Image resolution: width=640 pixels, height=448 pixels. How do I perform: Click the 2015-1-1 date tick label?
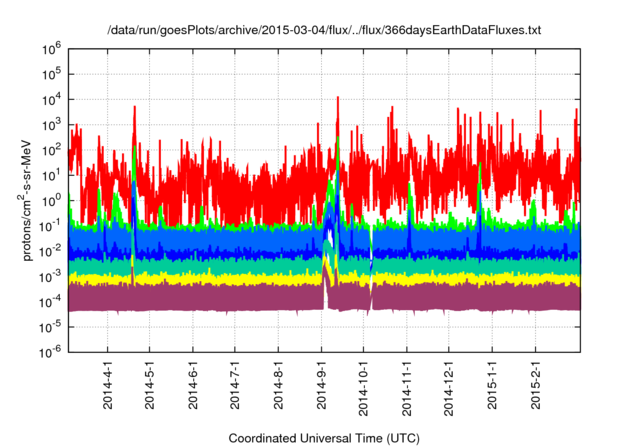(492, 385)
